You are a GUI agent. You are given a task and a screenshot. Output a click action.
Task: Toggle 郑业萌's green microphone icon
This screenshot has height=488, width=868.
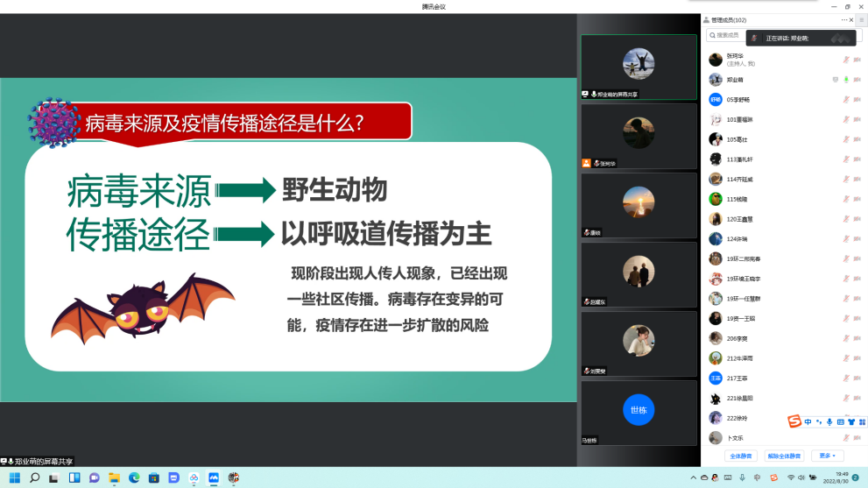[x=846, y=80]
